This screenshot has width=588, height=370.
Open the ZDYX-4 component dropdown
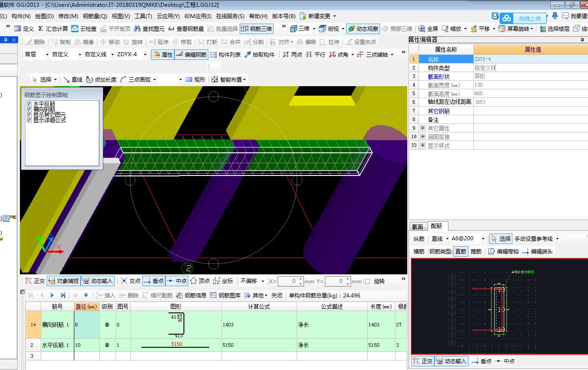pos(145,54)
